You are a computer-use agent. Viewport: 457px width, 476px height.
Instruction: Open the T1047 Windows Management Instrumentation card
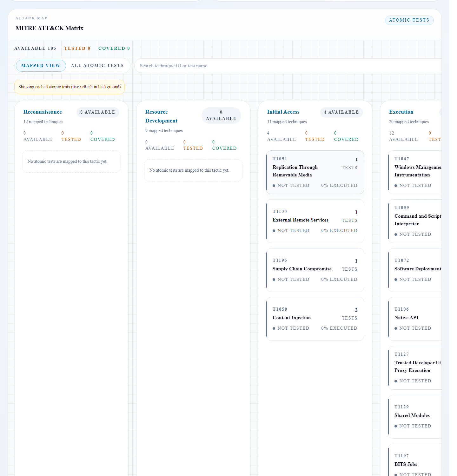pyautogui.click(x=415, y=172)
